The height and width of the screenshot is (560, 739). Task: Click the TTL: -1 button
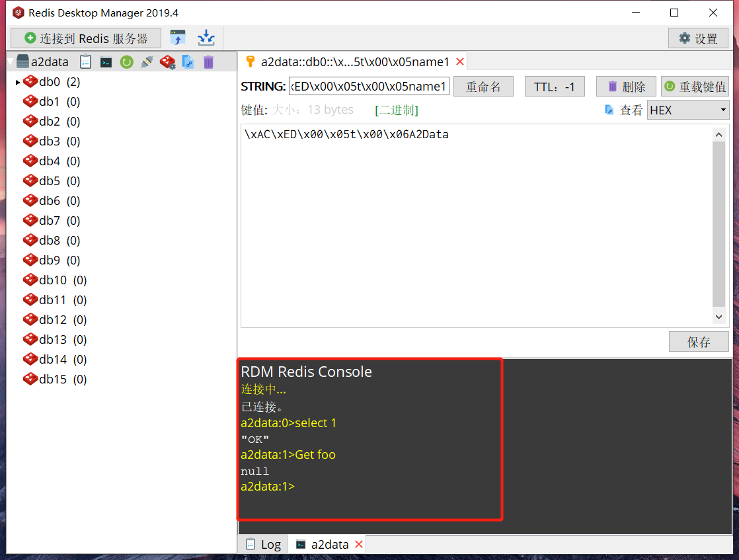pyautogui.click(x=555, y=87)
